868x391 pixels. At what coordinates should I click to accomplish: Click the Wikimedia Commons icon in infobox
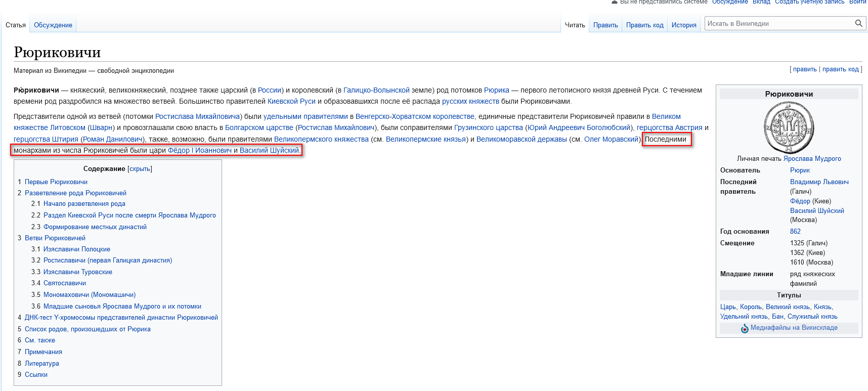pyautogui.click(x=745, y=328)
